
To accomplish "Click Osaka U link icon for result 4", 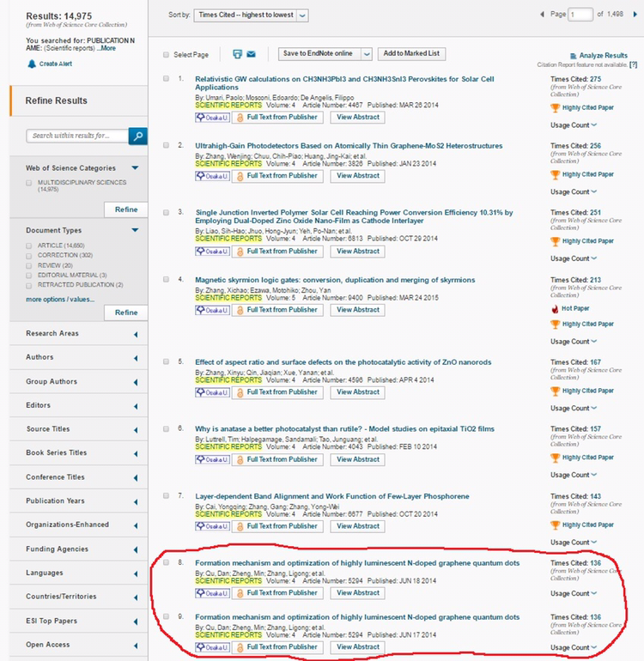I will pyautogui.click(x=213, y=310).
